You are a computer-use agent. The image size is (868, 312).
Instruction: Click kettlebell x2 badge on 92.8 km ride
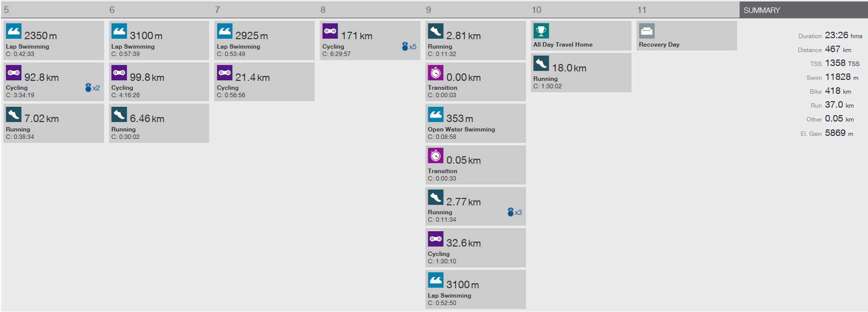coord(92,88)
